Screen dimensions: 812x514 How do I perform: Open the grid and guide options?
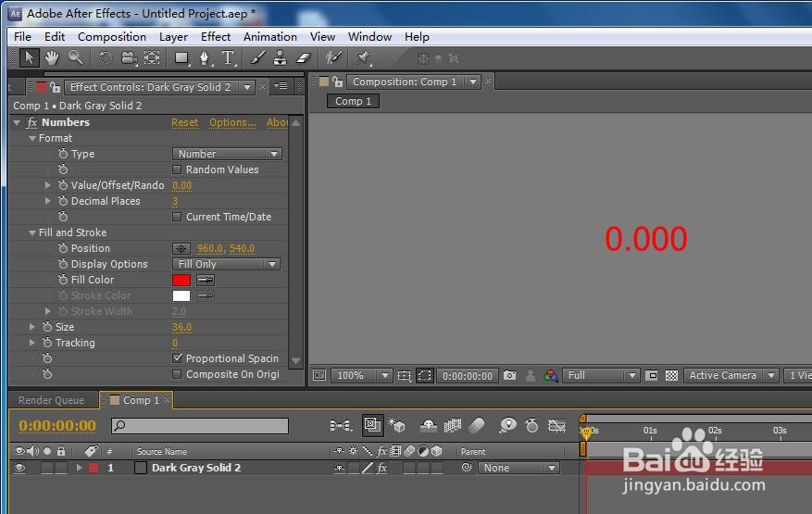point(404,375)
